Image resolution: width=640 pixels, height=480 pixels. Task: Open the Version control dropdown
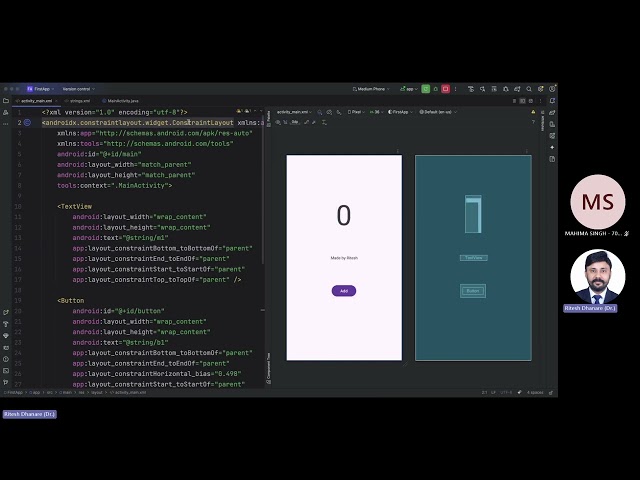tap(78, 89)
